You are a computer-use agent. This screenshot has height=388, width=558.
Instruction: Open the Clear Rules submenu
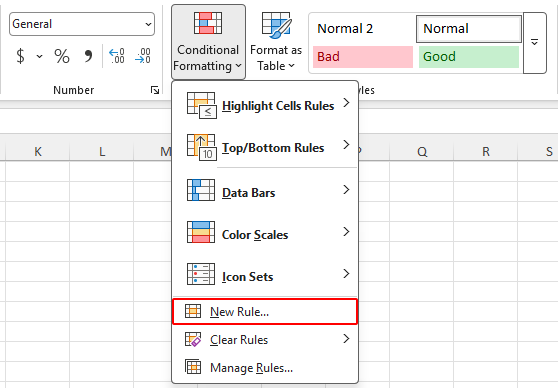pyautogui.click(x=265, y=340)
